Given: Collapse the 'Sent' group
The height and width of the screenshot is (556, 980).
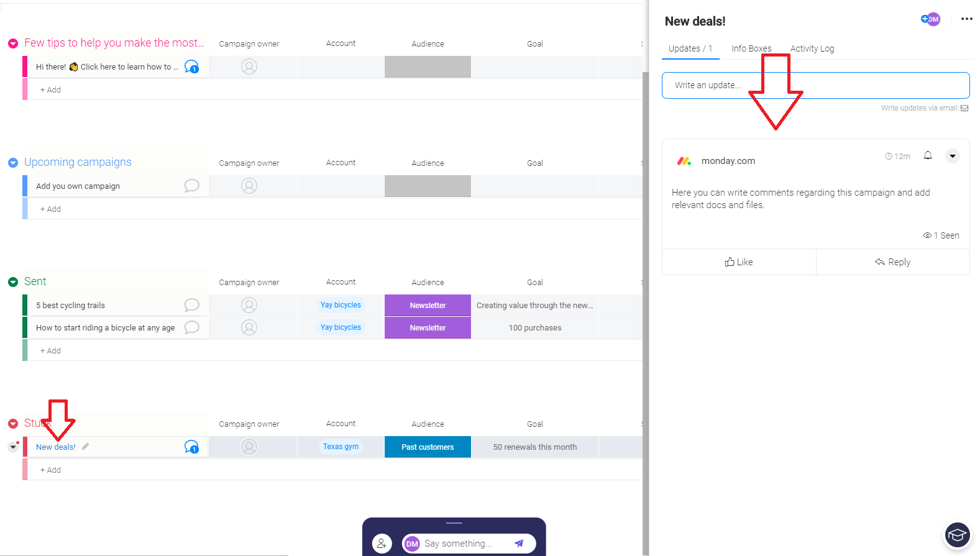Looking at the screenshot, I should click(13, 282).
